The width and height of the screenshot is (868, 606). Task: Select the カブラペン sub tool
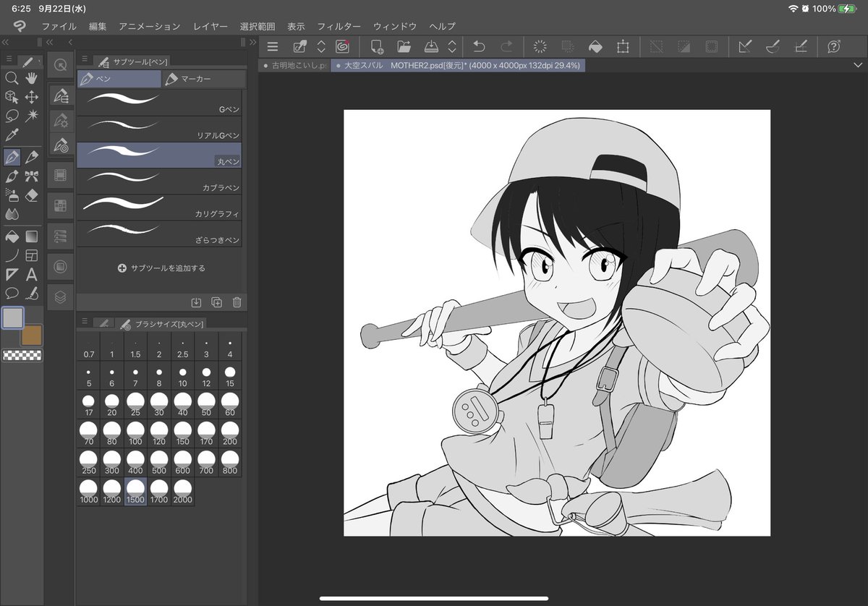(159, 181)
